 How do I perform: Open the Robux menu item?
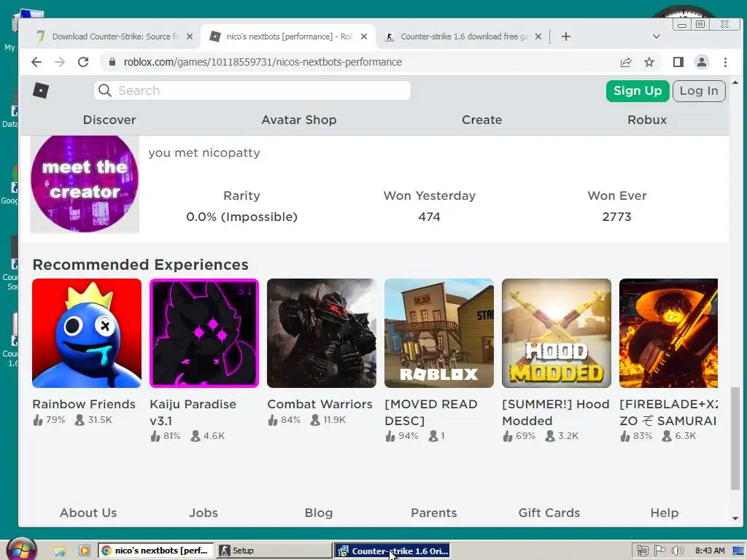647,120
